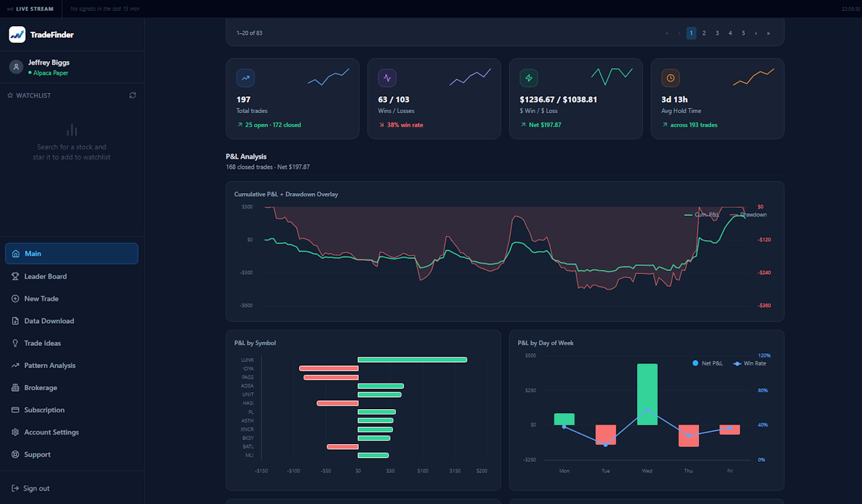Screen dimensions: 862x504
Task: Go to page 2 of results
Action: (x=704, y=33)
